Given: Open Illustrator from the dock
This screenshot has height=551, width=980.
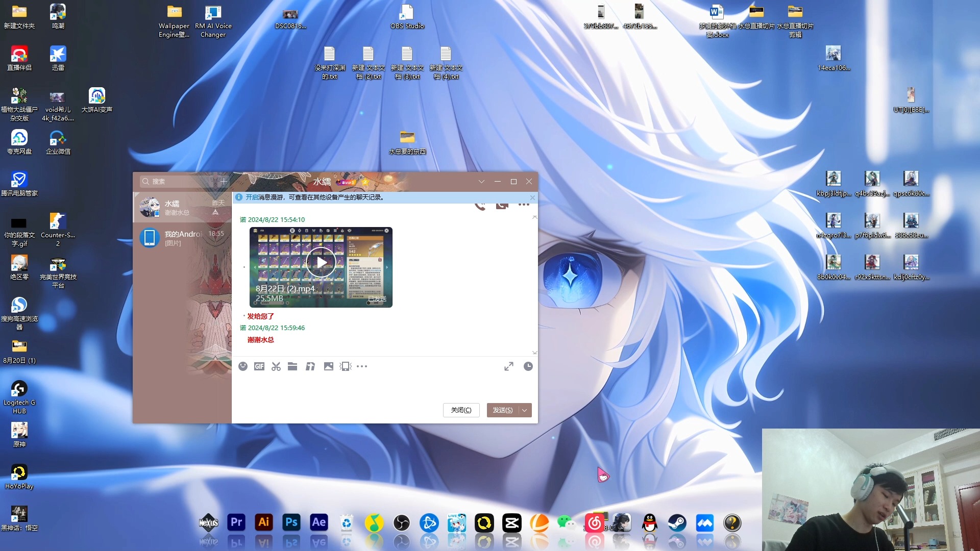Looking at the screenshot, I should click(264, 522).
